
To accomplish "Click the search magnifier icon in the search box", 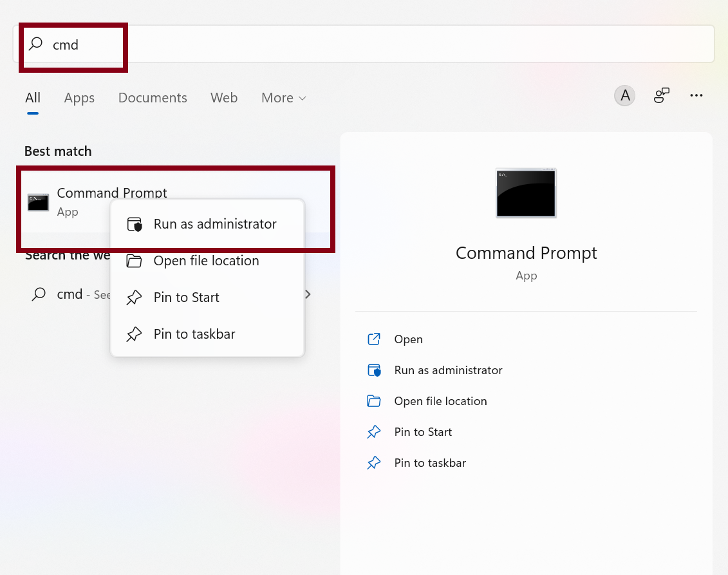I will coord(36,44).
